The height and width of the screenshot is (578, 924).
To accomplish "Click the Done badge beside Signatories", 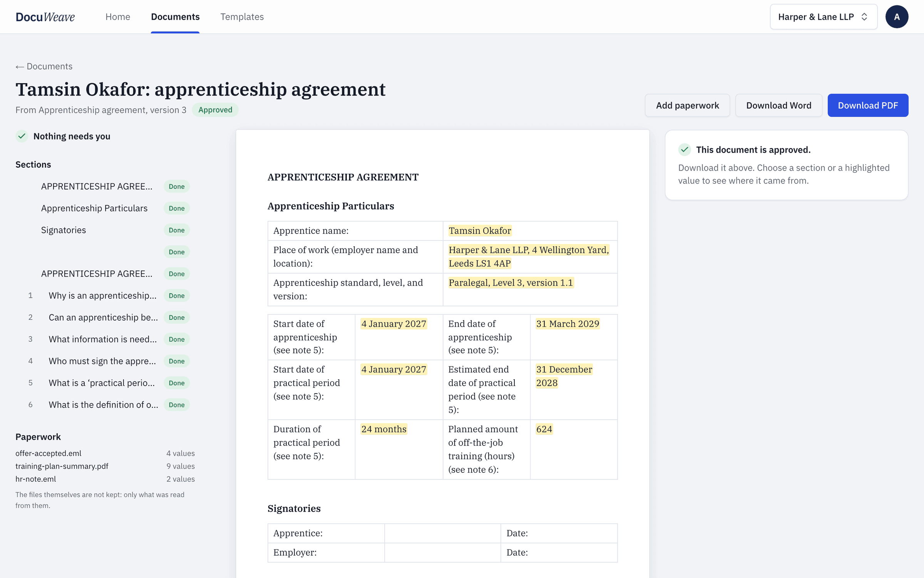I will (x=177, y=230).
